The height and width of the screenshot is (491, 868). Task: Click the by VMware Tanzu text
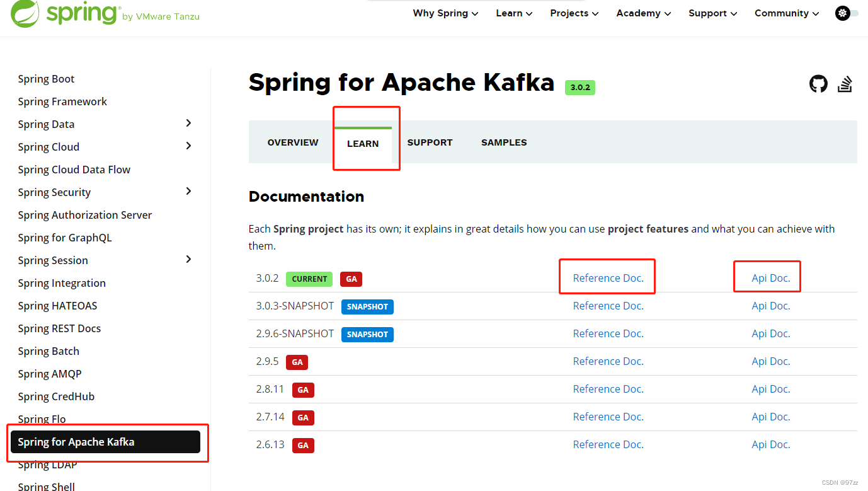[161, 16]
